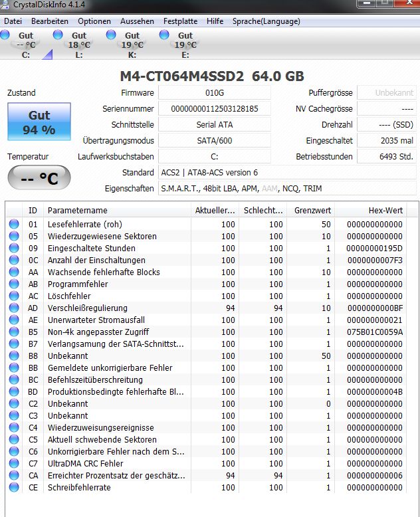Screen dimensions: 420x517
Task: Click the ID column header
Action: [33, 211]
